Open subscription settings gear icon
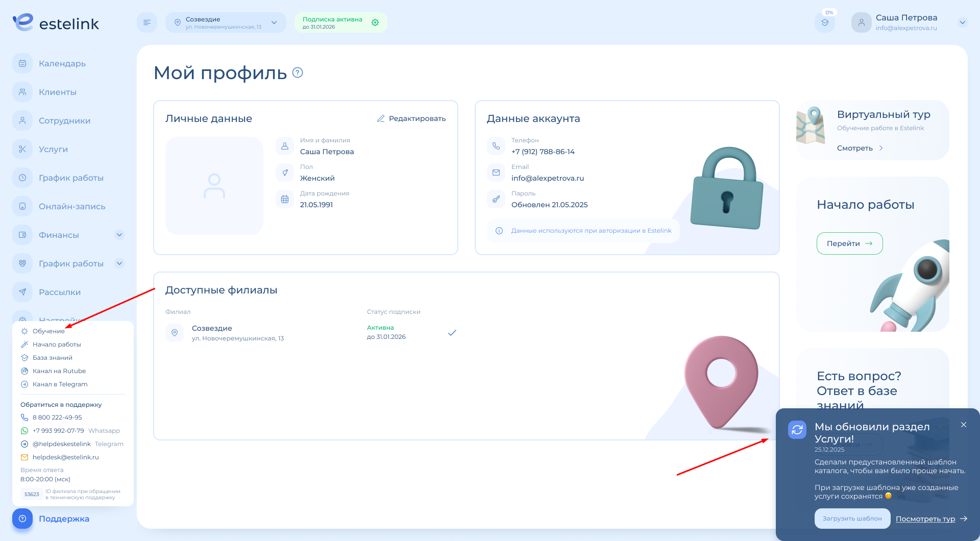The height and width of the screenshot is (541, 980). pos(375,22)
